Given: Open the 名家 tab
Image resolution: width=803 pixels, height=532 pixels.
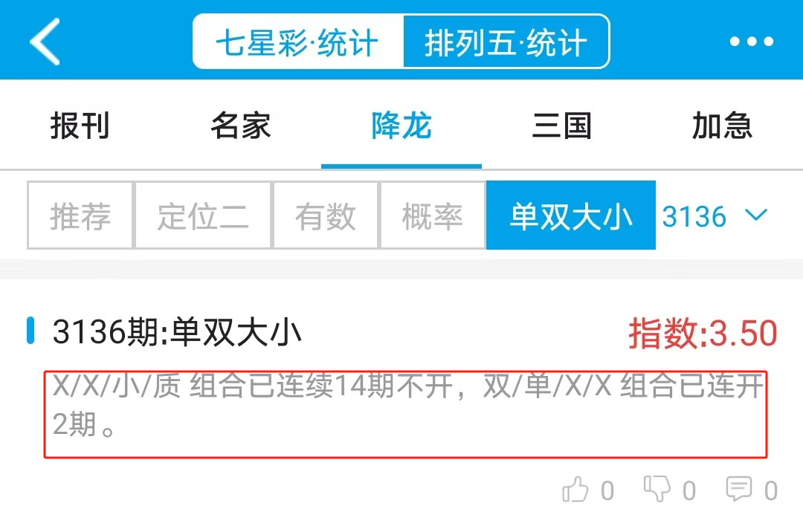Looking at the screenshot, I should (241, 126).
